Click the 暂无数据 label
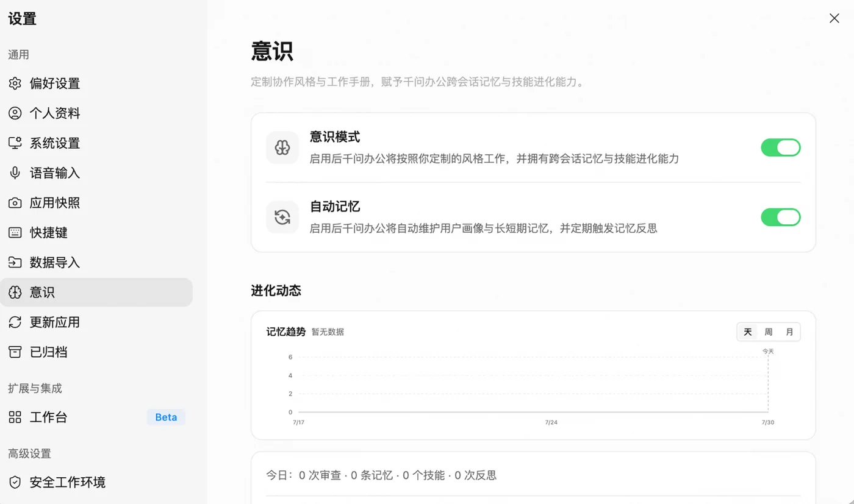 (328, 332)
